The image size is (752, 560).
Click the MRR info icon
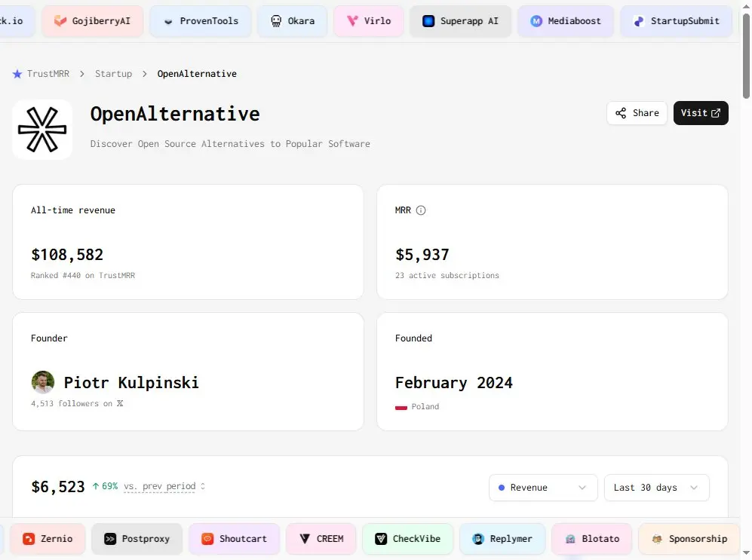(421, 210)
